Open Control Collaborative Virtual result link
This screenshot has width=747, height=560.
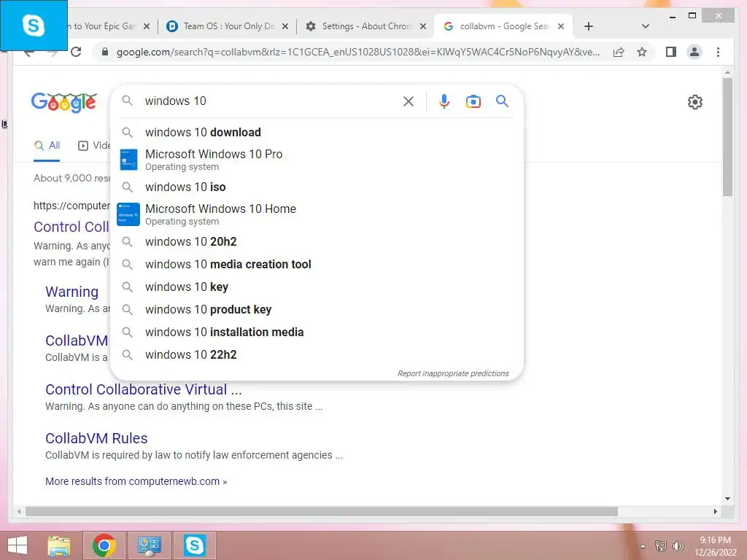[144, 389]
